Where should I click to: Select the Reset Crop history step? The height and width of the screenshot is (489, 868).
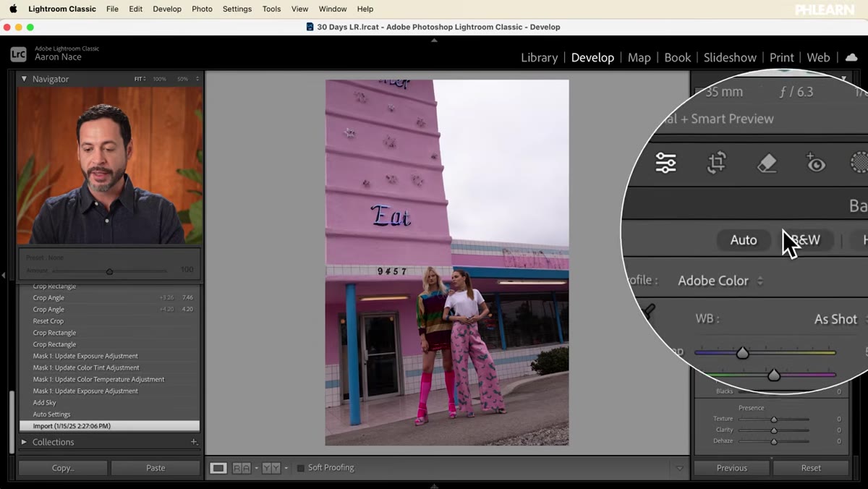point(109,321)
